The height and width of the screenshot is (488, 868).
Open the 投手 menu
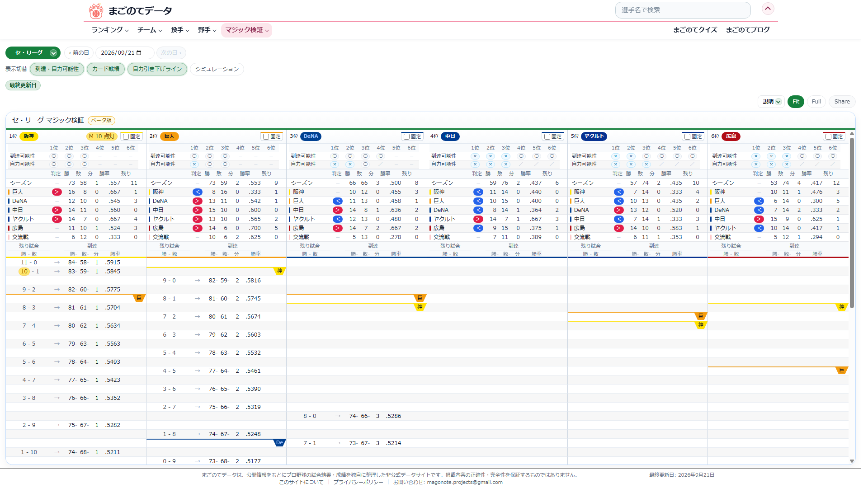coord(180,30)
